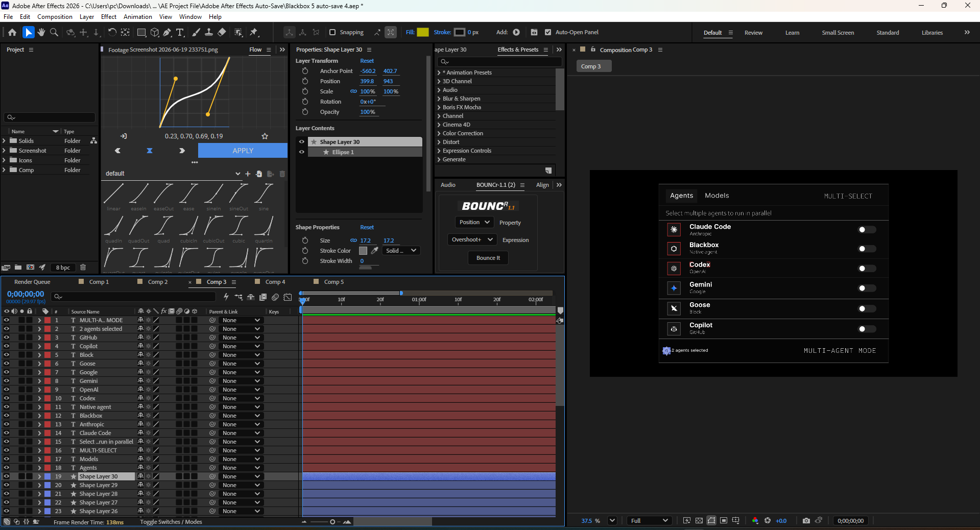Open the Effect menu
Screen dimensions: 980x530
click(x=109, y=17)
